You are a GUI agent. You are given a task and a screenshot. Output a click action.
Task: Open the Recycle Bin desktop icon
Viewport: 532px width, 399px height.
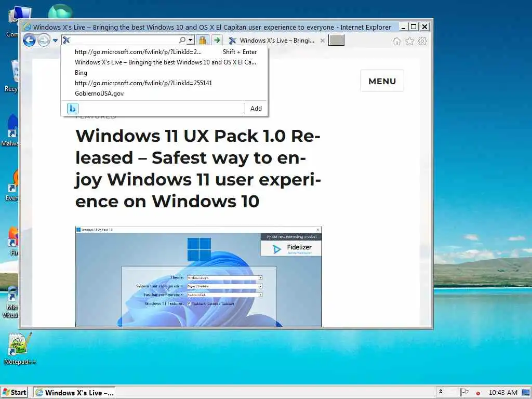(11, 76)
